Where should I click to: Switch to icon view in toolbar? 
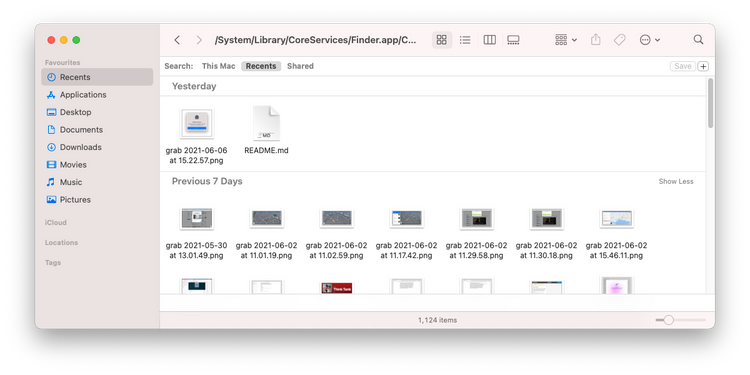[441, 40]
